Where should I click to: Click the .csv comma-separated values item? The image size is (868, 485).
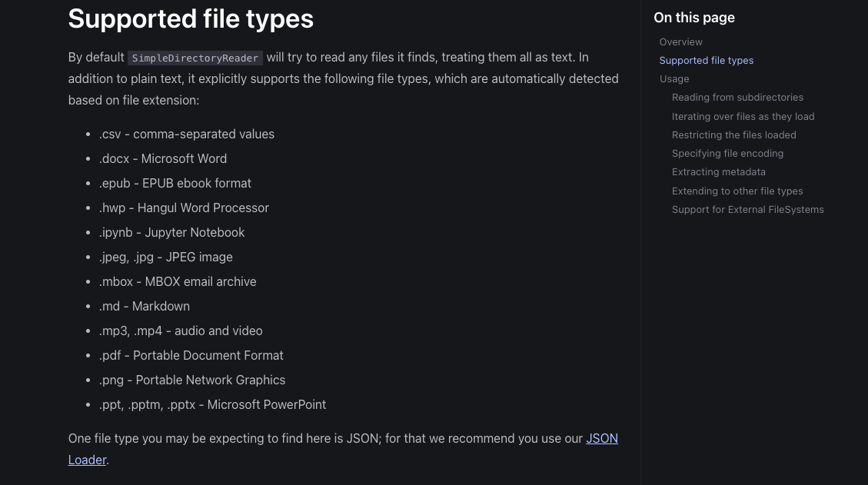pos(187,135)
